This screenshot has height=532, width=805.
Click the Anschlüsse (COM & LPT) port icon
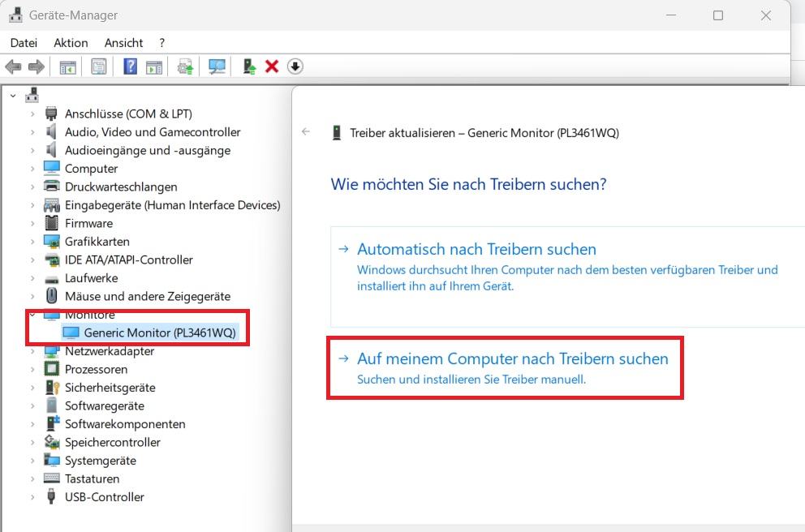(51, 114)
